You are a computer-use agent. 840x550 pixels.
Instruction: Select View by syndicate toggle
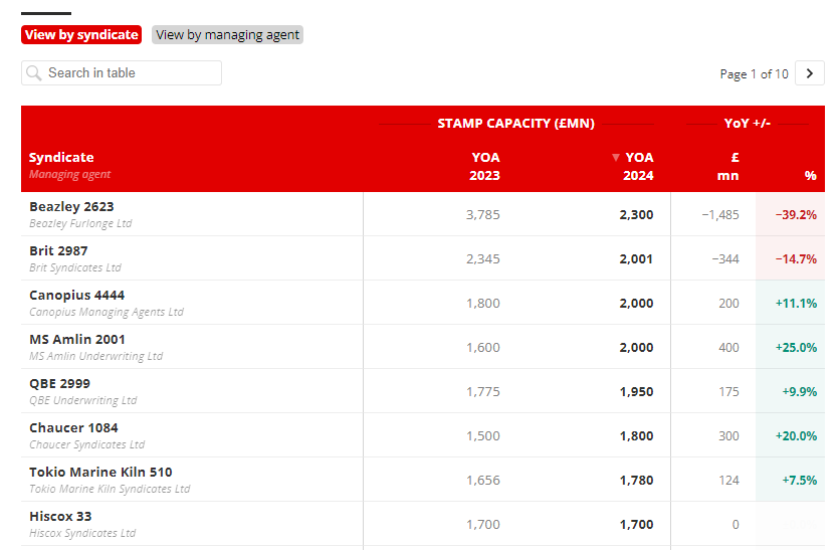(x=81, y=35)
